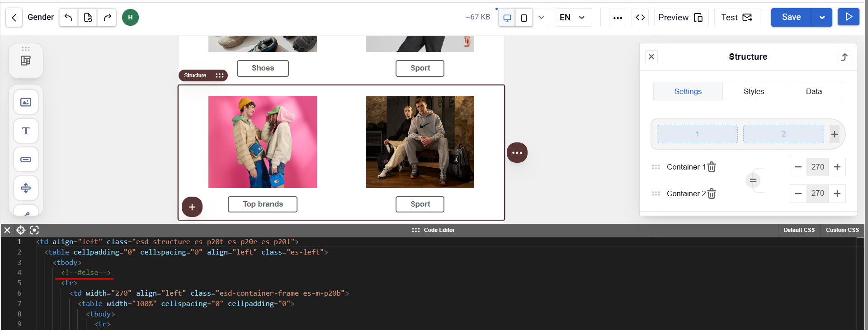The image size is (868, 330).
Task: Open the Custom CSS tab
Action: [842, 230]
